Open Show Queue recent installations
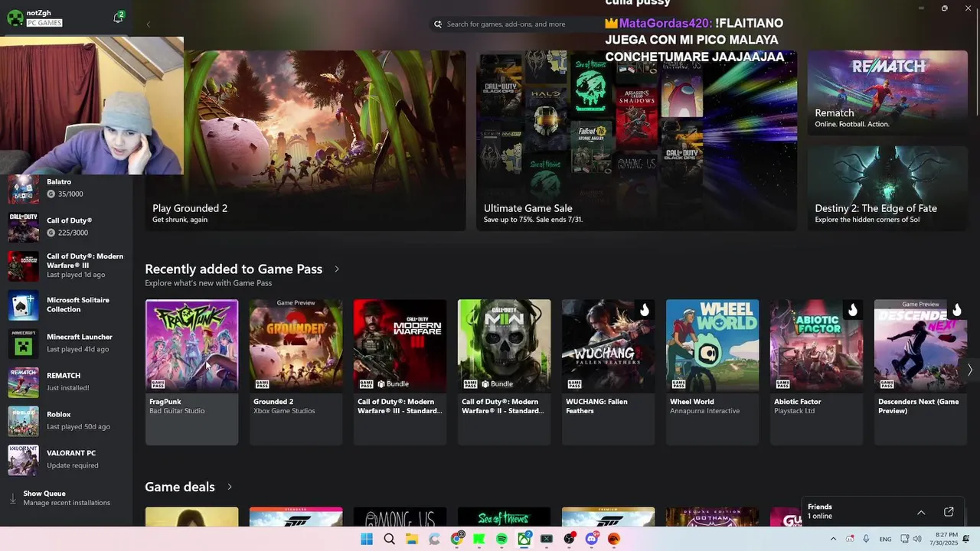980x551 pixels. [x=67, y=498]
